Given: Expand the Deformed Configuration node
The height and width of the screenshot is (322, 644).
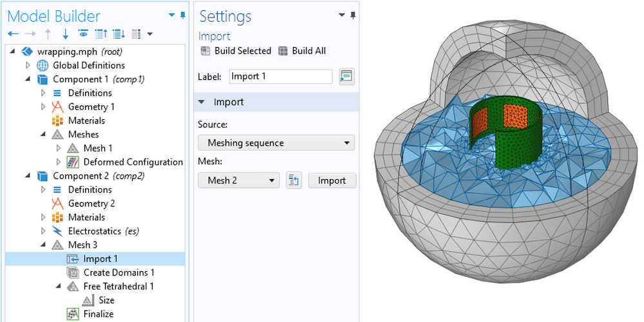Looking at the screenshot, I should pos(59,162).
